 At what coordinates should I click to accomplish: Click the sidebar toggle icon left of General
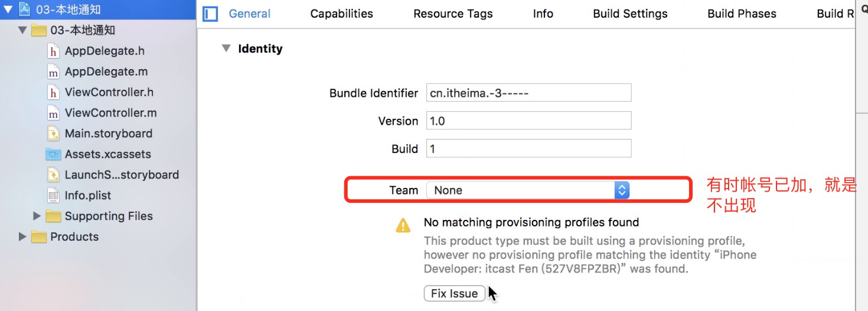coord(210,14)
